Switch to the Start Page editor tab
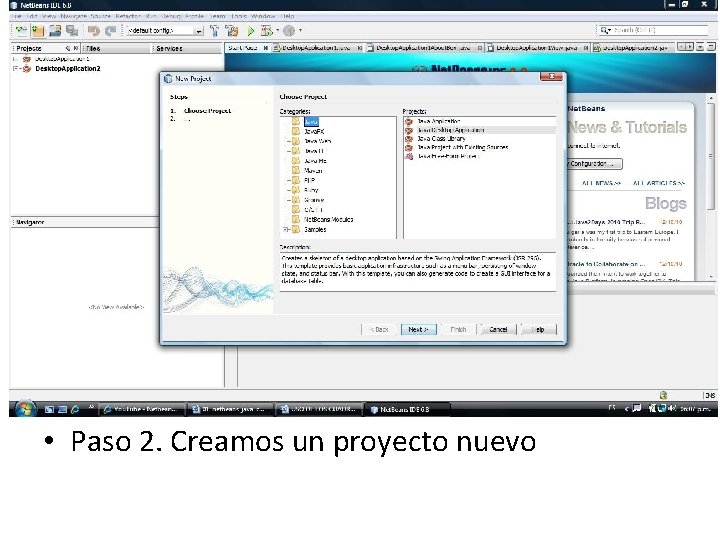The image size is (720, 540). [x=242, y=48]
